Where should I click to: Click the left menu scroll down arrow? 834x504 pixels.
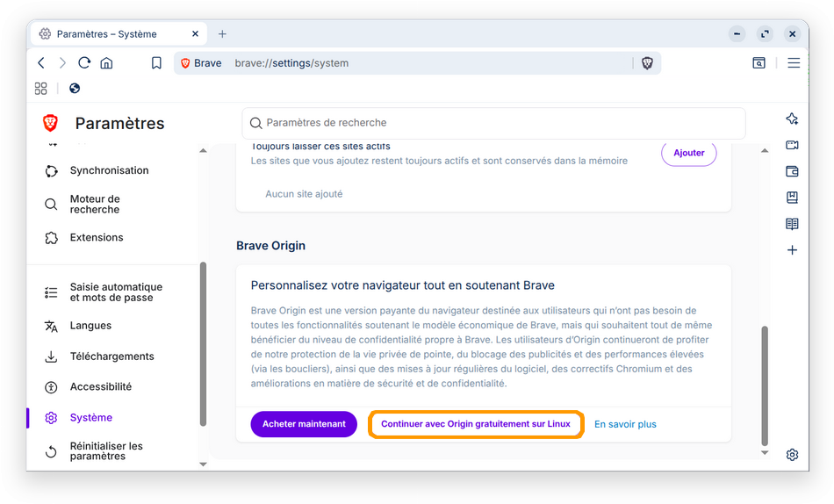click(x=203, y=464)
